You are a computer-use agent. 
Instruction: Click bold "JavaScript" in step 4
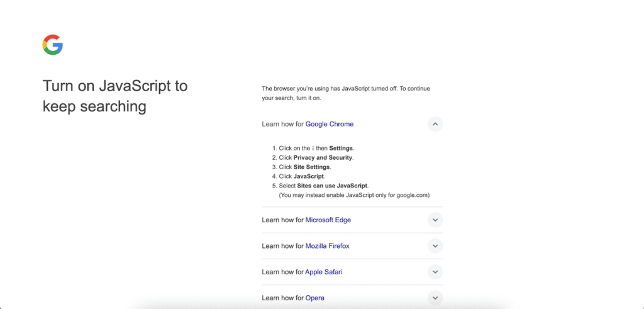pyautogui.click(x=309, y=177)
